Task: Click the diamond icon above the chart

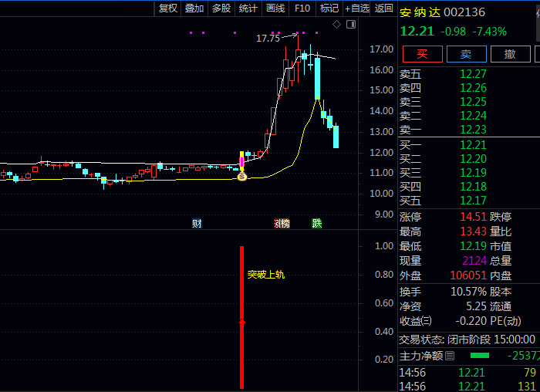Action: pos(336,25)
